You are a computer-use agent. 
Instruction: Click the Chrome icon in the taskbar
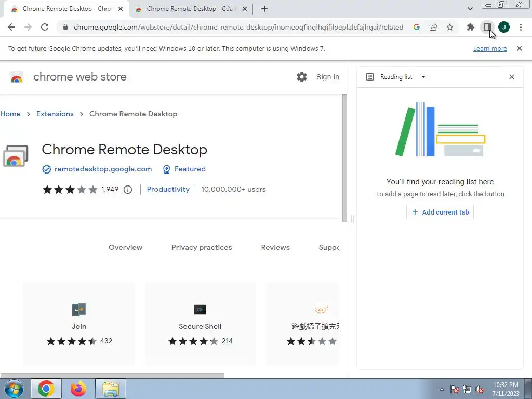pyautogui.click(x=46, y=389)
